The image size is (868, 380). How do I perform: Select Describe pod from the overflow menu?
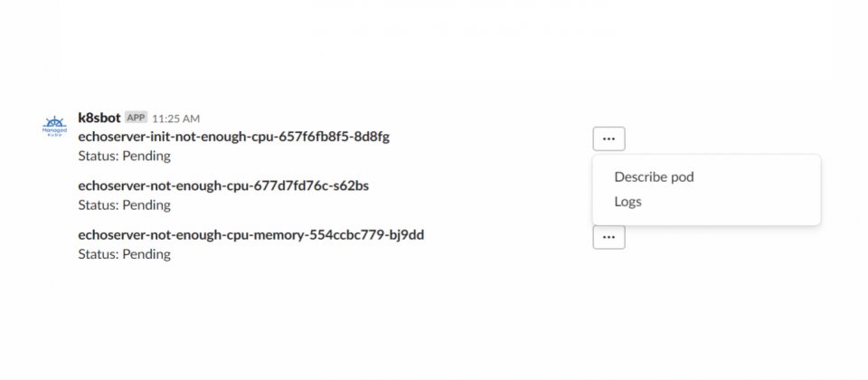(x=654, y=177)
